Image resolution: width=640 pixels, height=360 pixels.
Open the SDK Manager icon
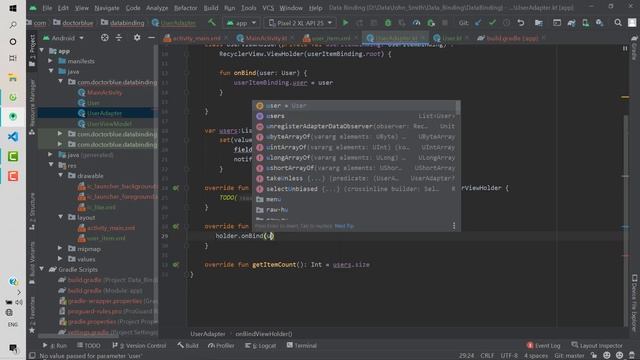[x=599, y=23]
